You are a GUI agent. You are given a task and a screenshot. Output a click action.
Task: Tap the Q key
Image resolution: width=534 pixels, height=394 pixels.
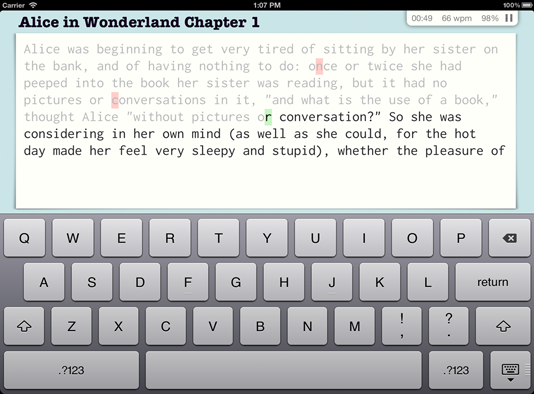pos(25,238)
